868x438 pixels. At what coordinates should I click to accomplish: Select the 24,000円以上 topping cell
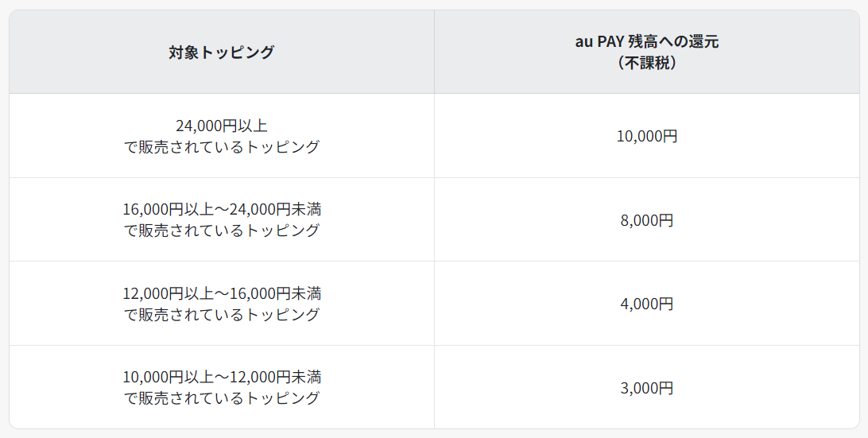[x=222, y=136]
